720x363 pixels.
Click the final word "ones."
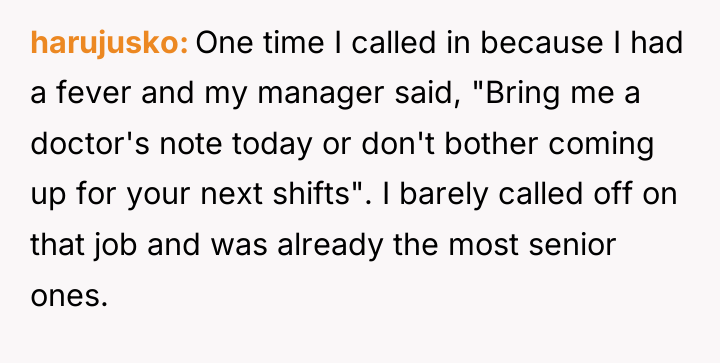coord(69,296)
